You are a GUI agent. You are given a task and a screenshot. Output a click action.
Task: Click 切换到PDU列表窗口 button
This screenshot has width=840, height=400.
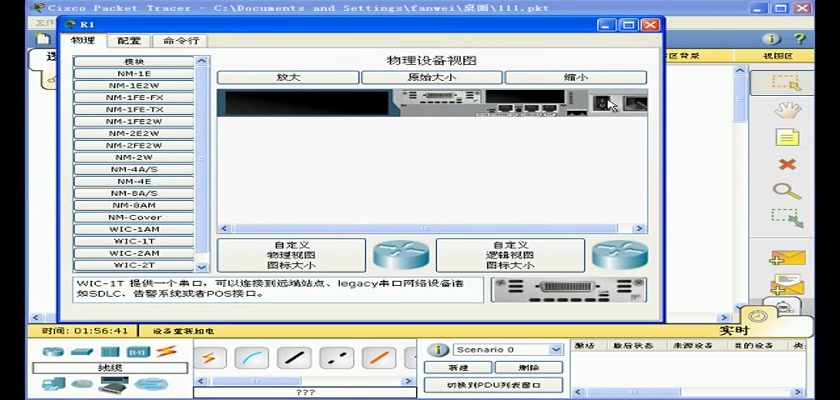coord(492,385)
